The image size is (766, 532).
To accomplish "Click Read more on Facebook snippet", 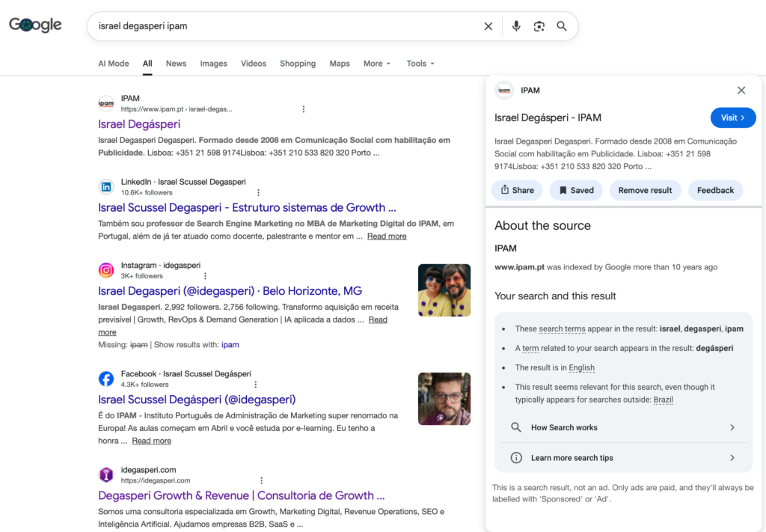I will [151, 441].
